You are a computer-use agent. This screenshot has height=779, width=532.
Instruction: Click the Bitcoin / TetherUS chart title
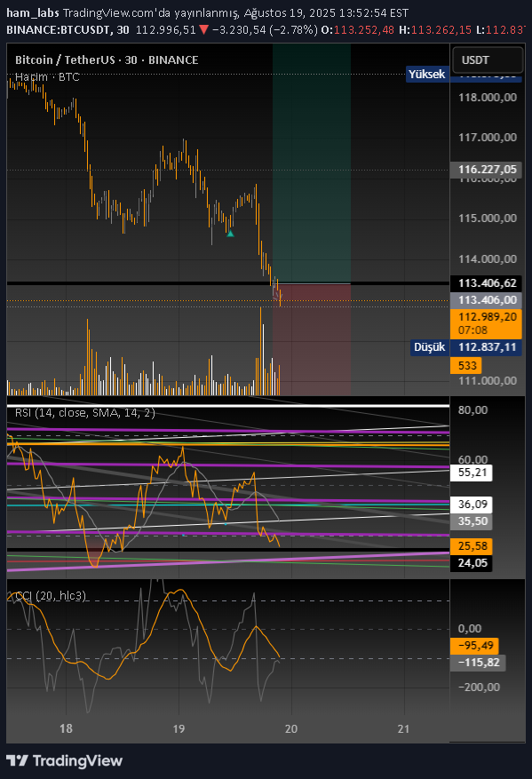point(107,60)
